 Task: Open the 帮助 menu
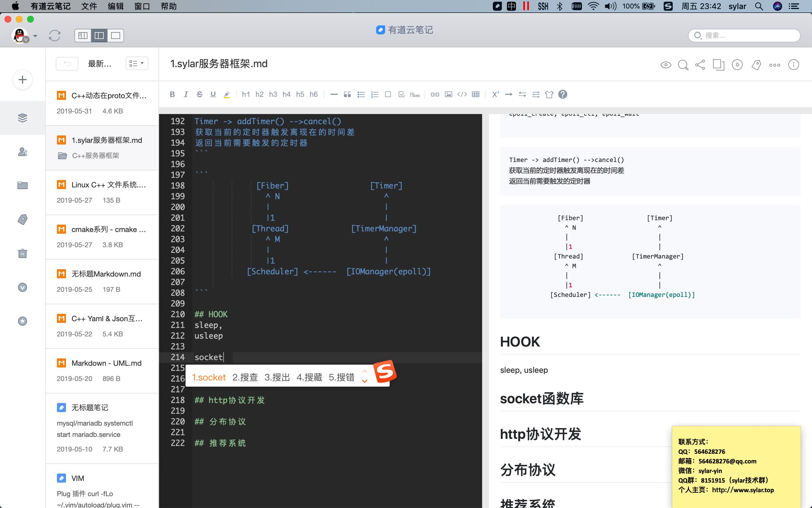tap(169, 6)
